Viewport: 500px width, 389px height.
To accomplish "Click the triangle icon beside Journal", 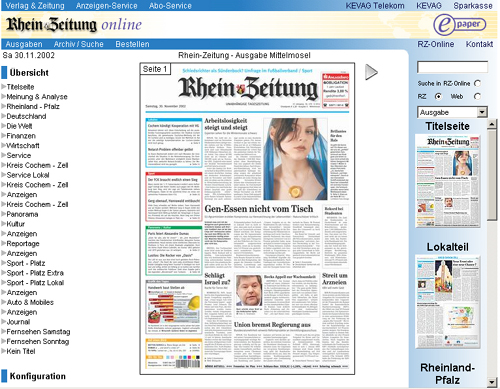I will pyautogui.click(x=4, y=322).
